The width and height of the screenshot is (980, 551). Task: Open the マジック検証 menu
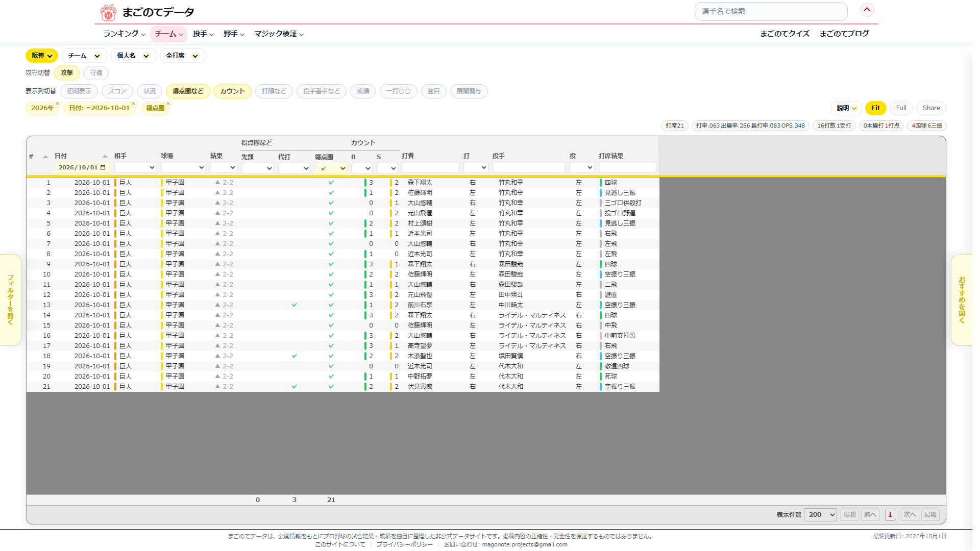[x=279, y=34]
